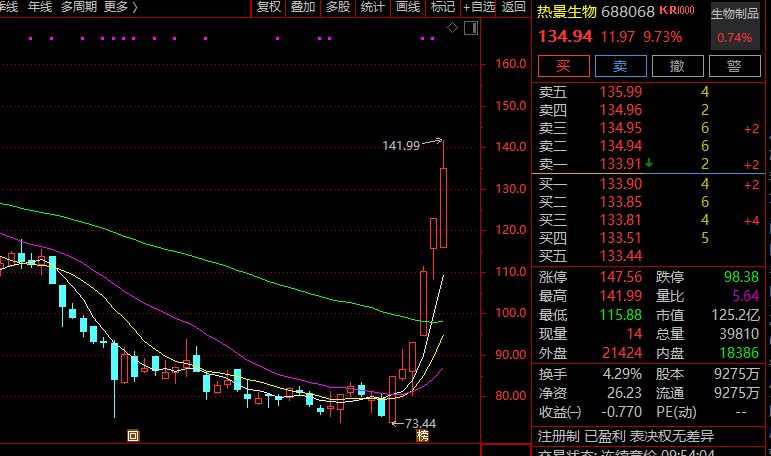The height and width of the screenshot is (456, 771).
Task: Click the stock name 热景生物
Action: click(x=566, y=11)
